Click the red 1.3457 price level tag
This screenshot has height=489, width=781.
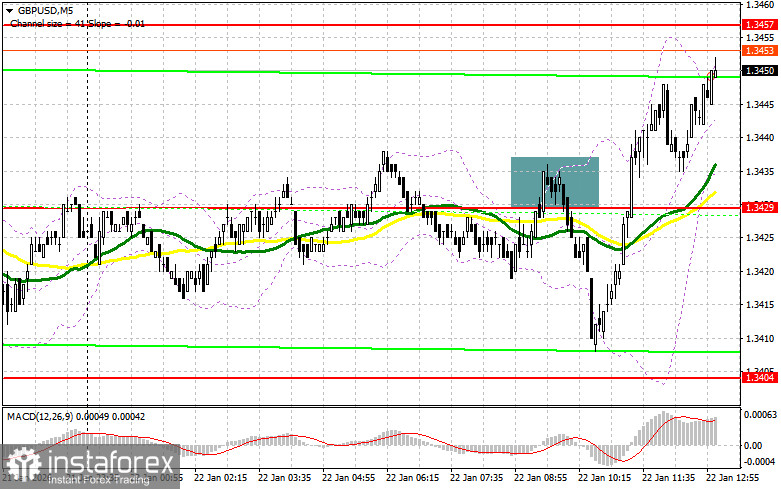pos(760,24)
